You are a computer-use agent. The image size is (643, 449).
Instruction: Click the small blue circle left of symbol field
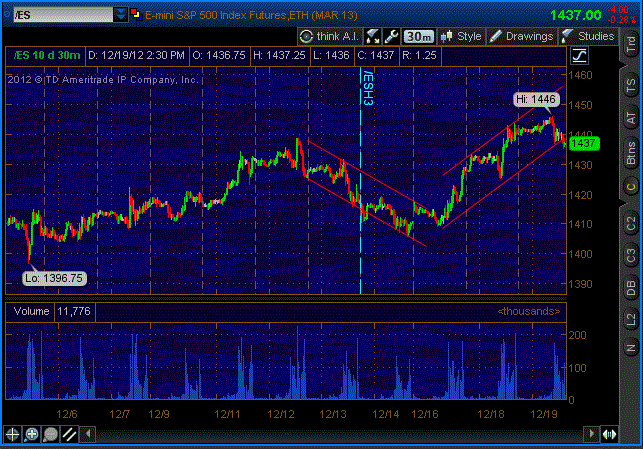coord(7,15)
